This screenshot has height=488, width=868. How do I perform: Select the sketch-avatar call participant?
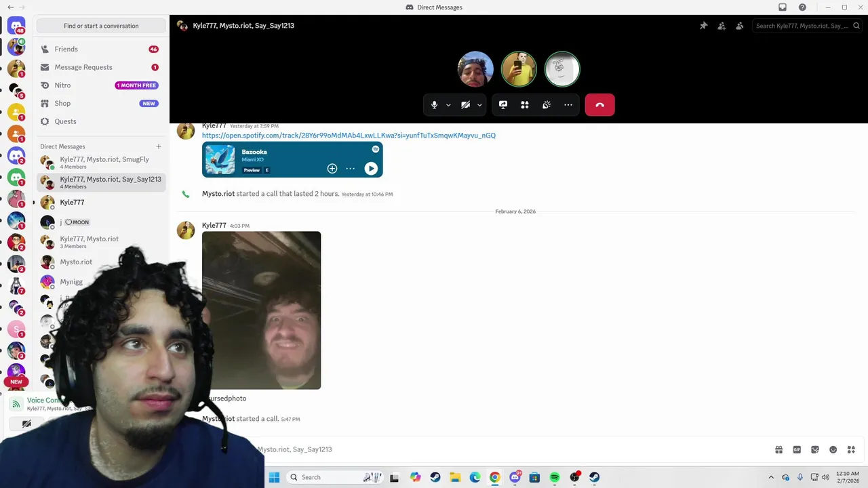tap(562, 69)
